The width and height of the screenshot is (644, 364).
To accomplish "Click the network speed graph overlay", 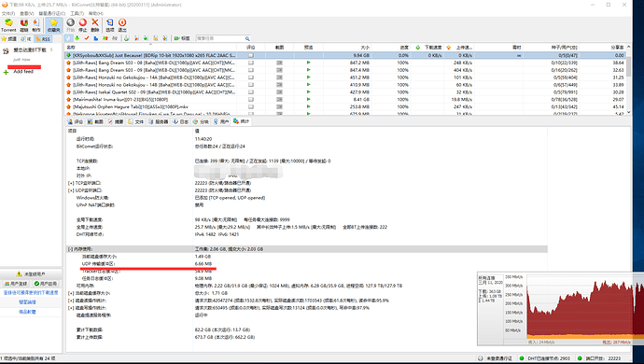I will coord(560,309).
